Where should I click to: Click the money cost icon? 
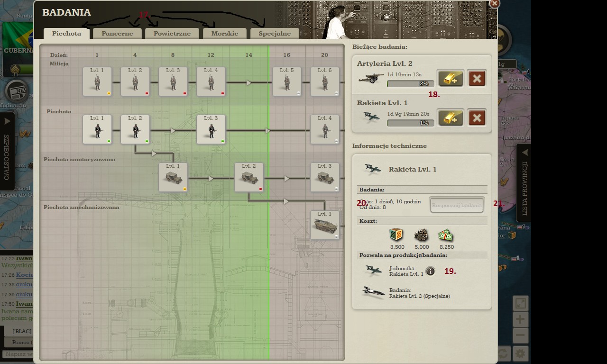(x=446, y=235)
